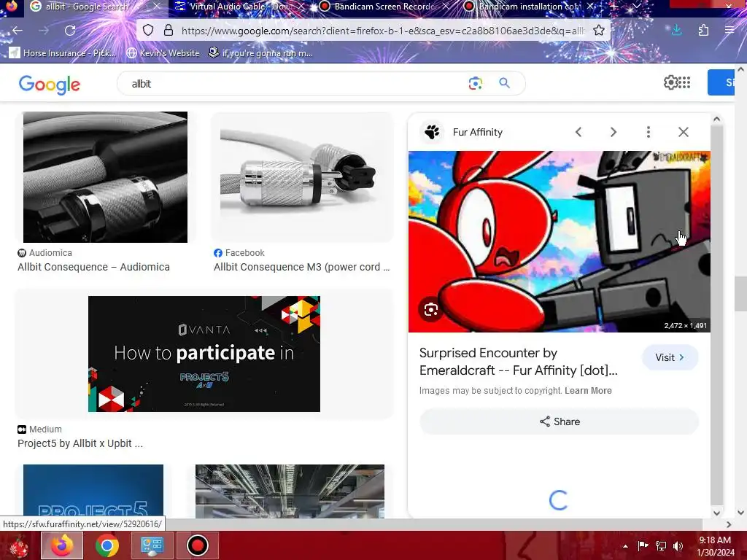
Task: Go back to previous page
Action: 18,31
